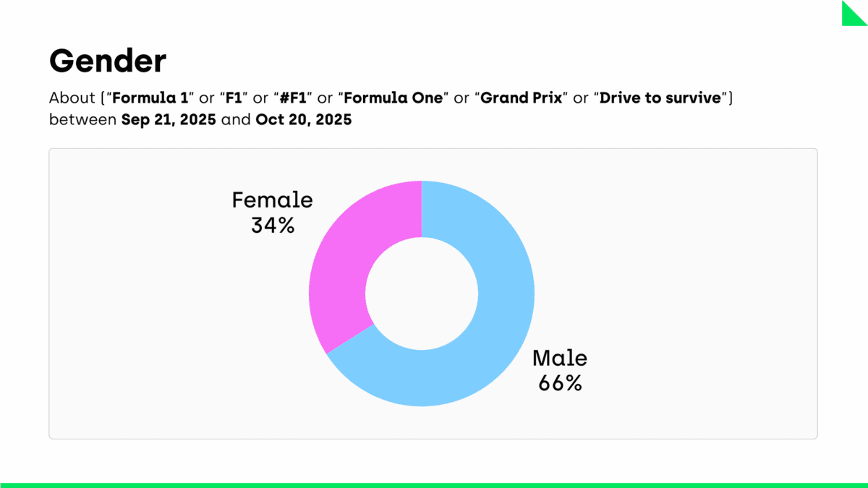The width and height of the screenshot is (868, 488).
Task: Click the "Male" chart label
Action: point(560,358)
